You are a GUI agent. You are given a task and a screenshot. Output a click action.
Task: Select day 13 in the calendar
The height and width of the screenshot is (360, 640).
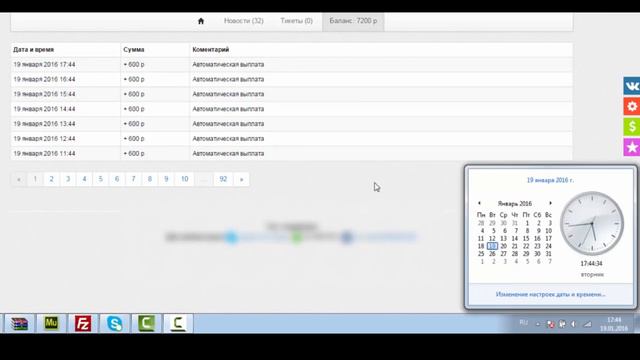click(x=504, y=238)
